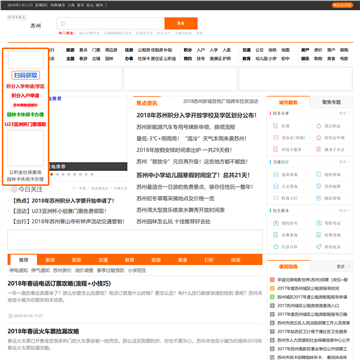Open 【活动】U23亚洲杯小组赛门票 item

(x=59, y=211)
